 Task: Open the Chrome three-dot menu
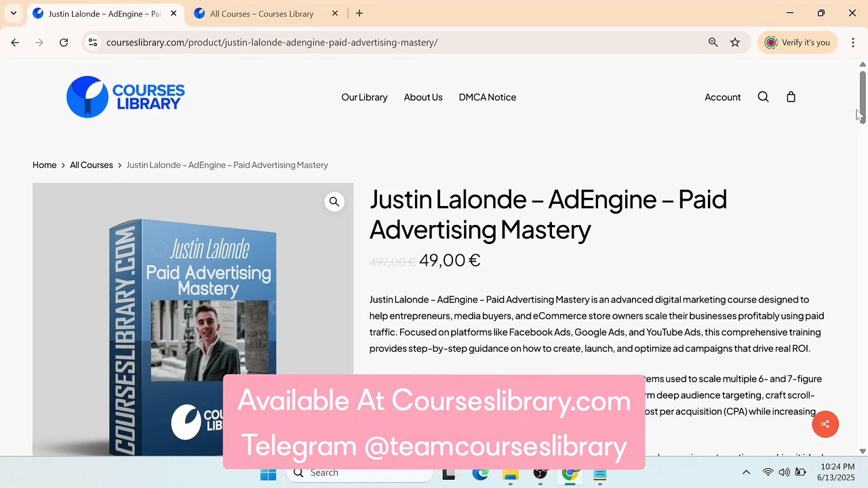tap(853, 42)
